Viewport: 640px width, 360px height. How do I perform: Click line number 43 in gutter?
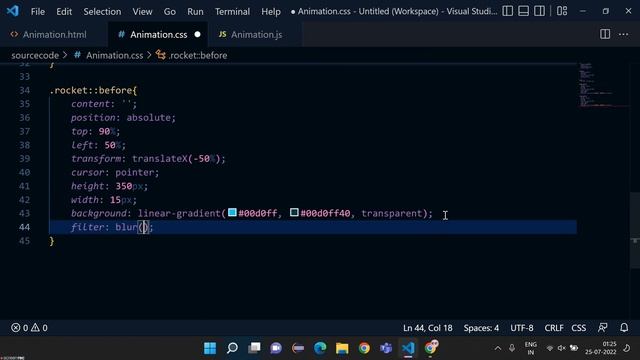point(24,213)
